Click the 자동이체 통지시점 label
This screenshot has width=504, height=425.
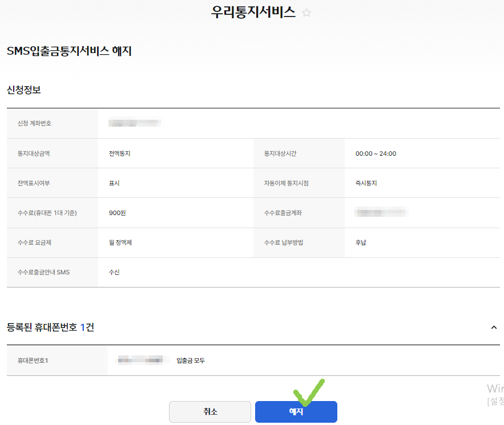286,183
